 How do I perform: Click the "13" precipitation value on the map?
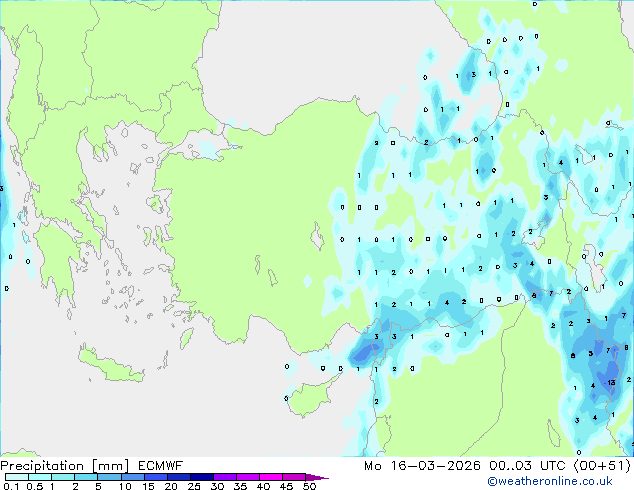pyautogui.click(x=611, y=382)
